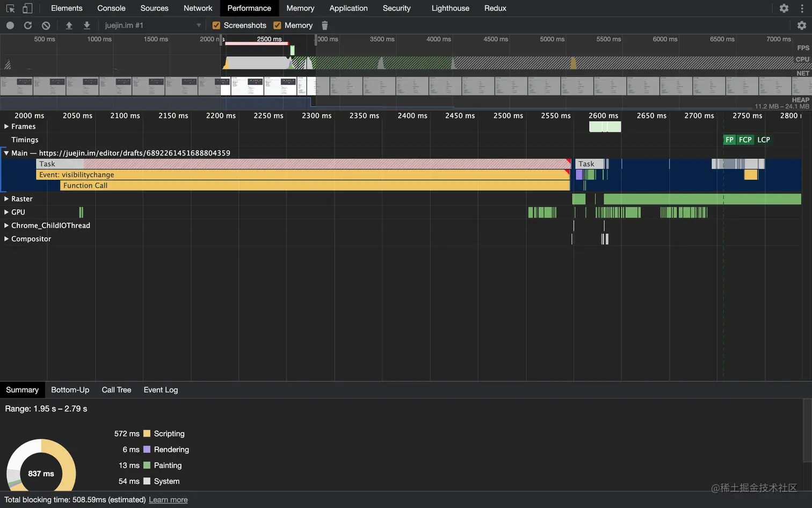Click the 11.2 MB – 24.1 MB heap label
This screenshot has width=812, height=508.
pos(782,106)
